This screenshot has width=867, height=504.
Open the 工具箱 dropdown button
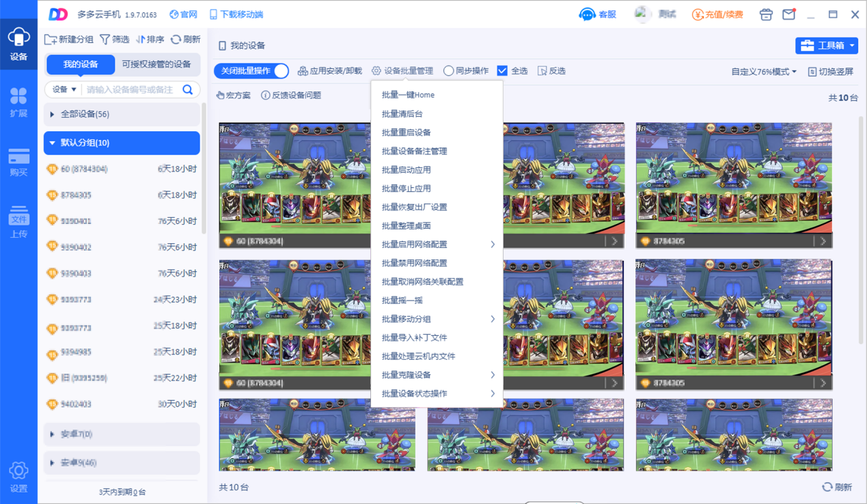[827, 46]
